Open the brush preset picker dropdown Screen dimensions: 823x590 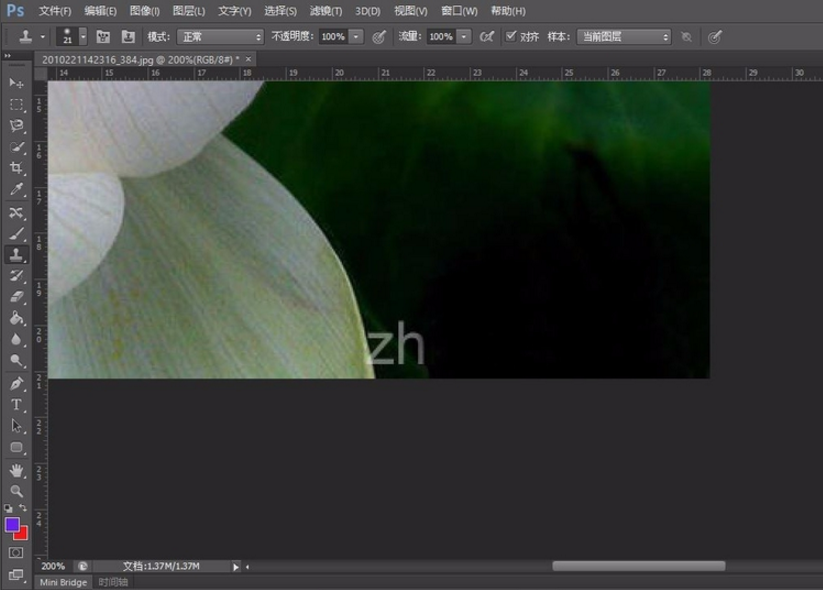point(82,37)
